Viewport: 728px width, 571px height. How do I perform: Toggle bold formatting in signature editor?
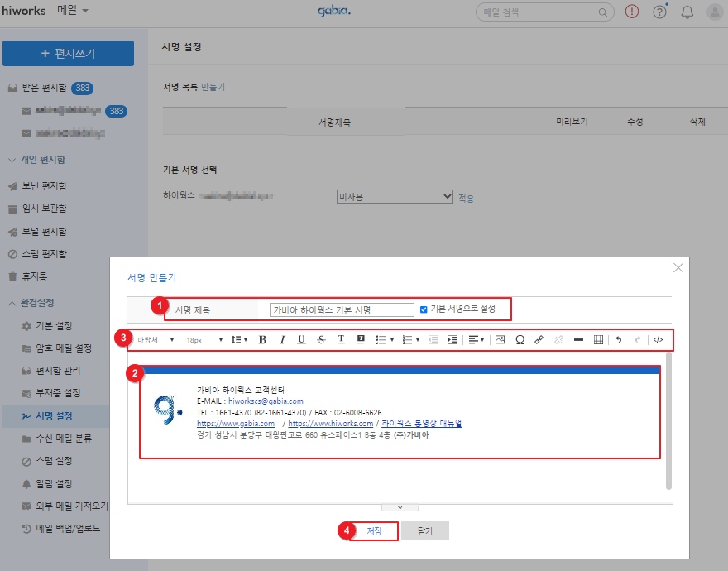tap(262, 339)
